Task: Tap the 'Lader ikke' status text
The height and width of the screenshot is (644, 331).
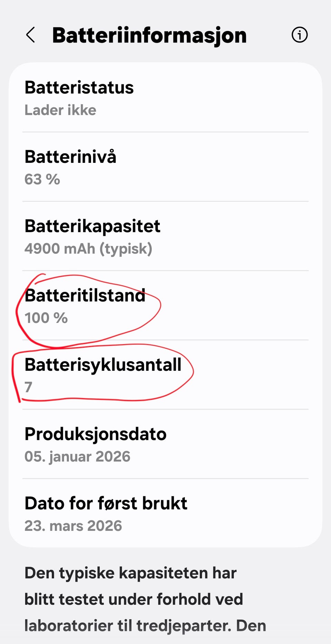Action: click(60, 110)
